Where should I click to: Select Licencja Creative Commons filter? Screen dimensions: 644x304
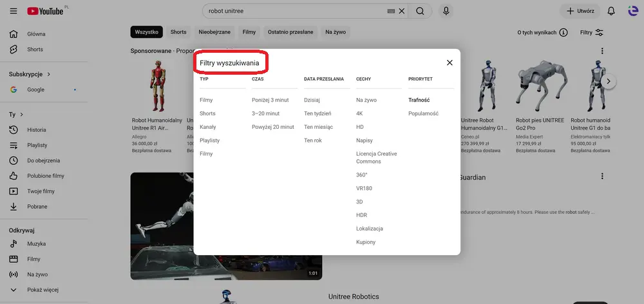(x=376, y=158)
